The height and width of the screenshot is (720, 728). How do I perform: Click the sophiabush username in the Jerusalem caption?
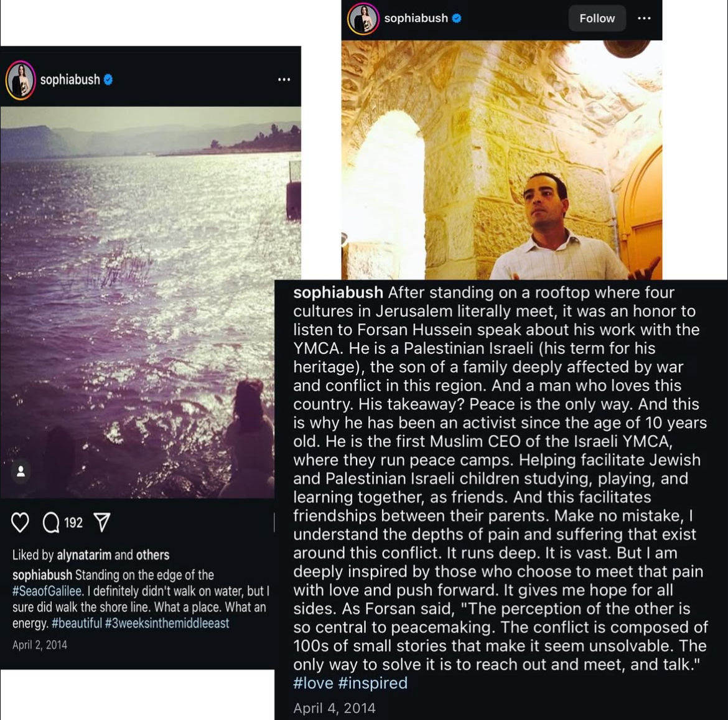coord(338,292)
